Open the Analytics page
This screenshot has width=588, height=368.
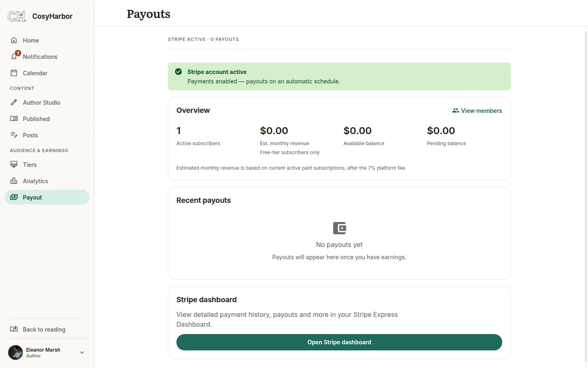coord(47,181)
